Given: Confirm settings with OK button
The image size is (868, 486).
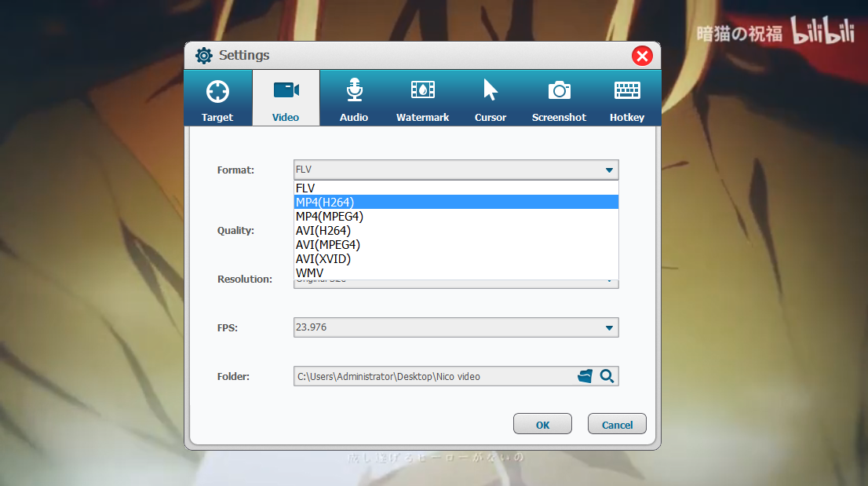Looking at the screenshot, I should coord(542,423).
